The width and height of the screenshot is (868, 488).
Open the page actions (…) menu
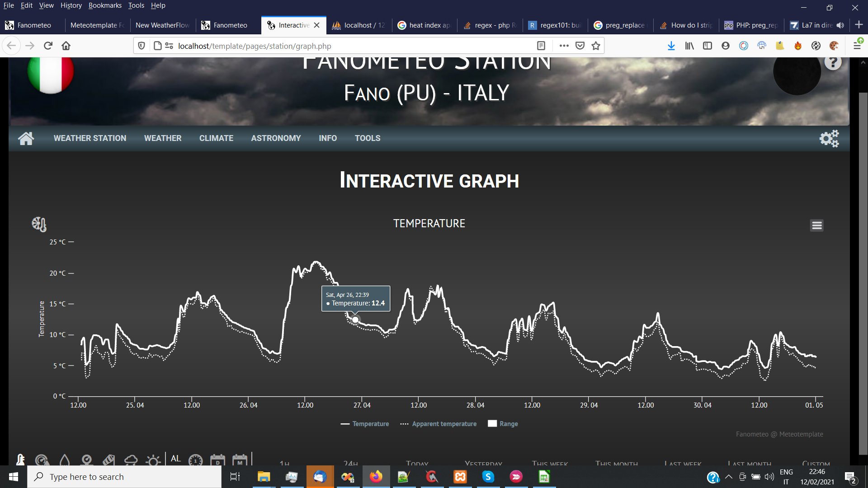564,45
